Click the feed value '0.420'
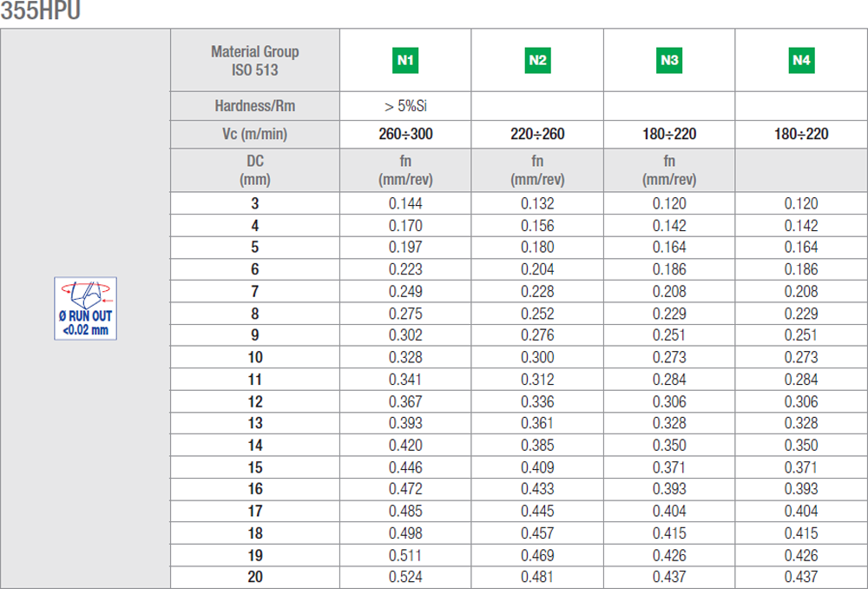868x589 pixels. coord(405,446)
